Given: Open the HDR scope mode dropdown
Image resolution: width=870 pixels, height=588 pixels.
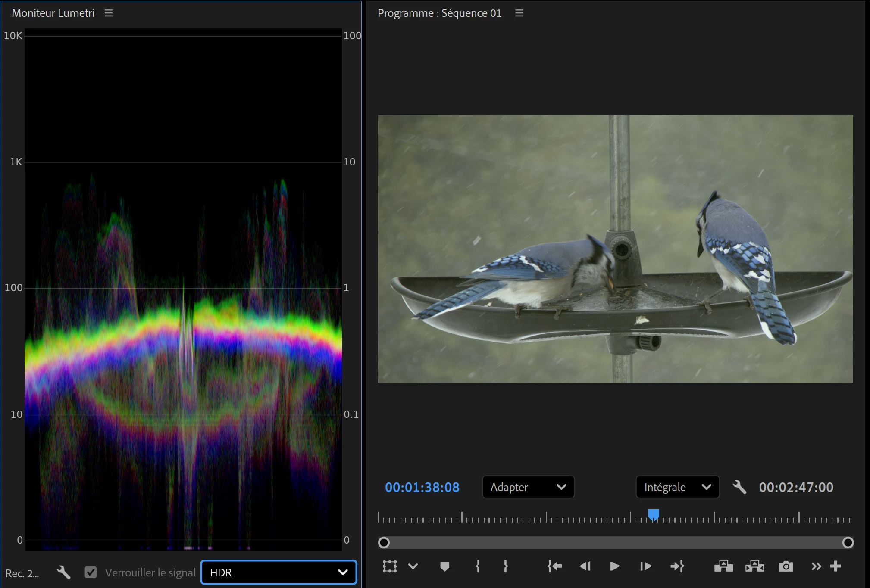Looking at the screenshot, I should pyautogui.click(x=279, y=572).
